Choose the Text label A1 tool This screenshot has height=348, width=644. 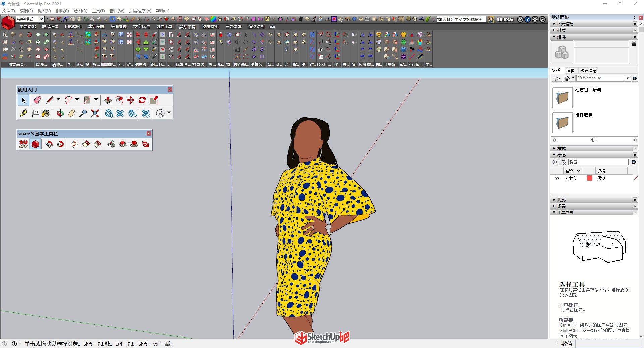(x=35, y=113)
